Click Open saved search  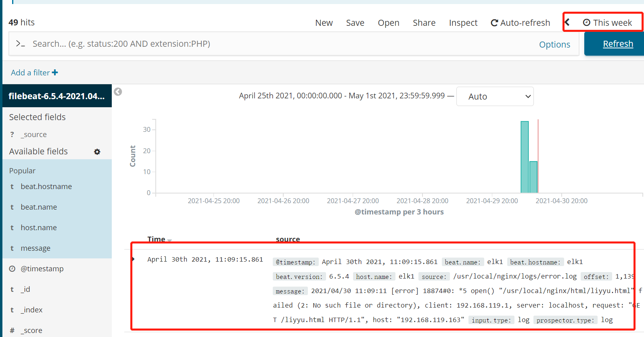389,23
